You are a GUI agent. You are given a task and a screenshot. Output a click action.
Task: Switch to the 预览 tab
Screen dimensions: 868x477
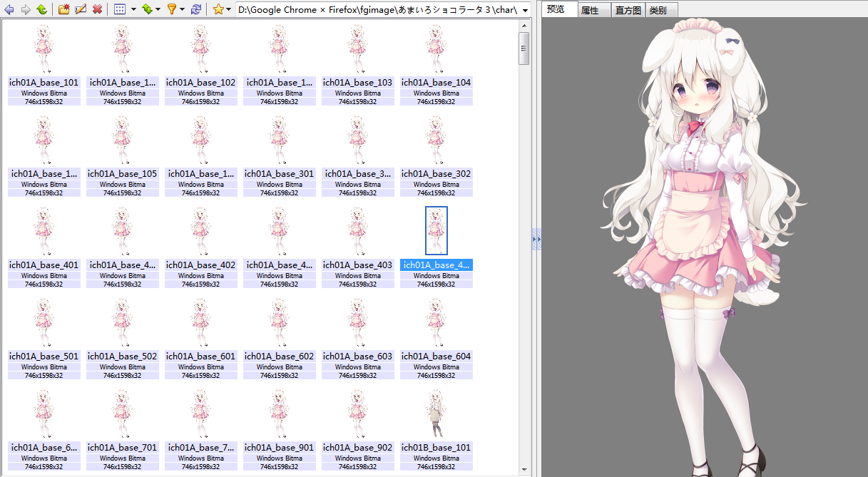coord(559,9)
